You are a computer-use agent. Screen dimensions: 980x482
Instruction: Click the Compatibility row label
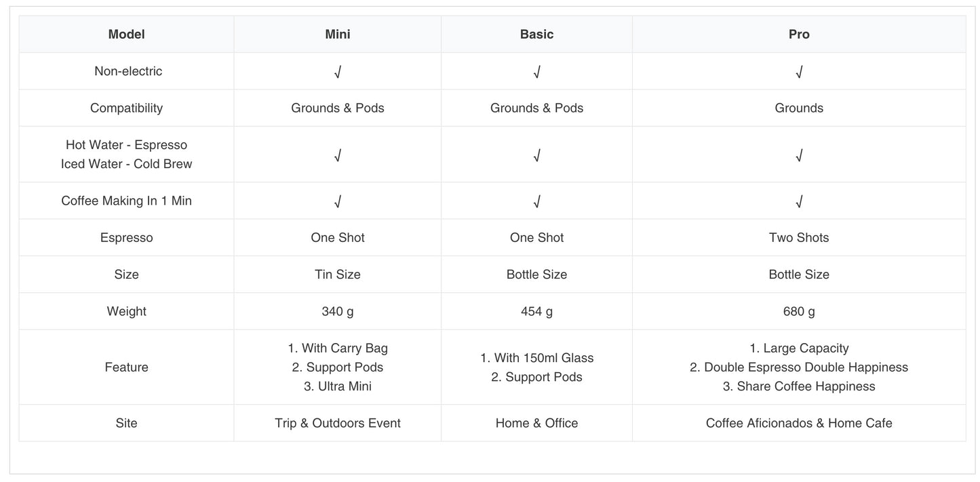click(x=126, y=108)
